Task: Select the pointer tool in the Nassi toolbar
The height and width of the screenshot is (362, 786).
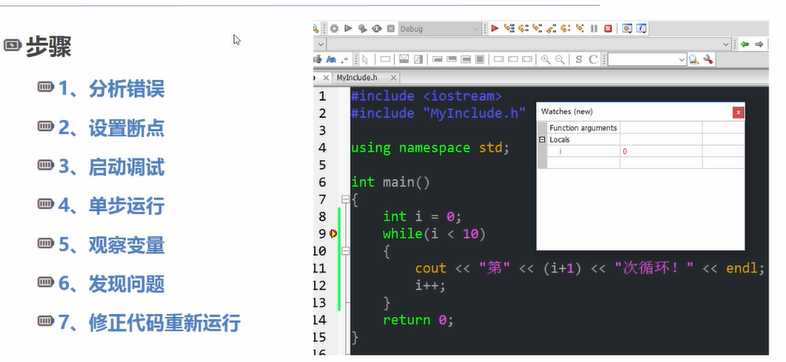Action: pyautogui.click(x=364, y=60)
